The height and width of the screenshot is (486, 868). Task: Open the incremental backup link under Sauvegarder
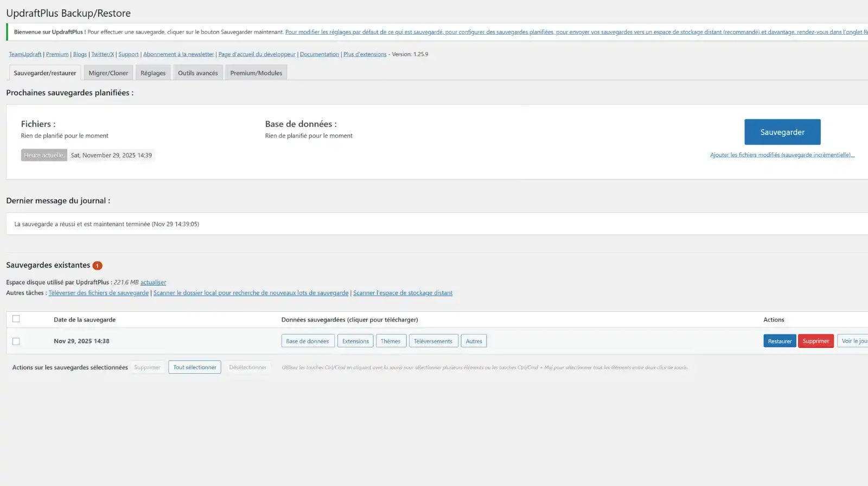click(782, 155)
